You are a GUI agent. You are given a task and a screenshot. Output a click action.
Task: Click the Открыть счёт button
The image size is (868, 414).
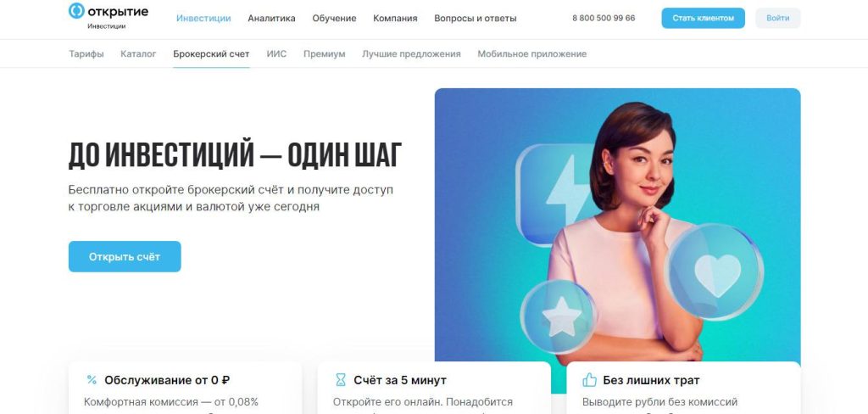pos(125,256)
